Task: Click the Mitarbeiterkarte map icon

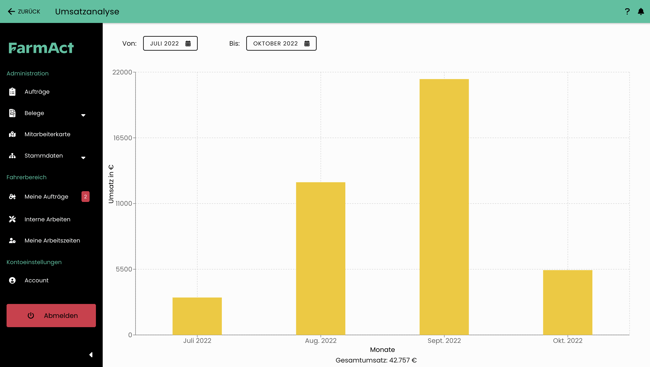Action: click(12, 134)
